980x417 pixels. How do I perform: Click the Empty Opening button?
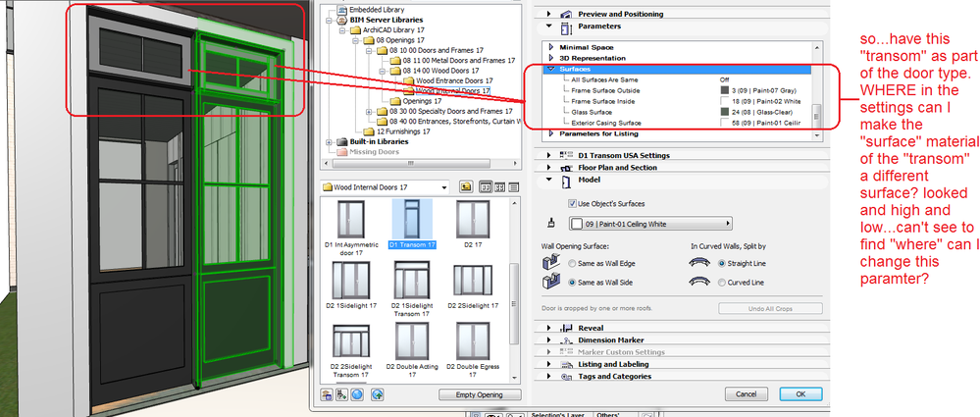pos(480,394)
